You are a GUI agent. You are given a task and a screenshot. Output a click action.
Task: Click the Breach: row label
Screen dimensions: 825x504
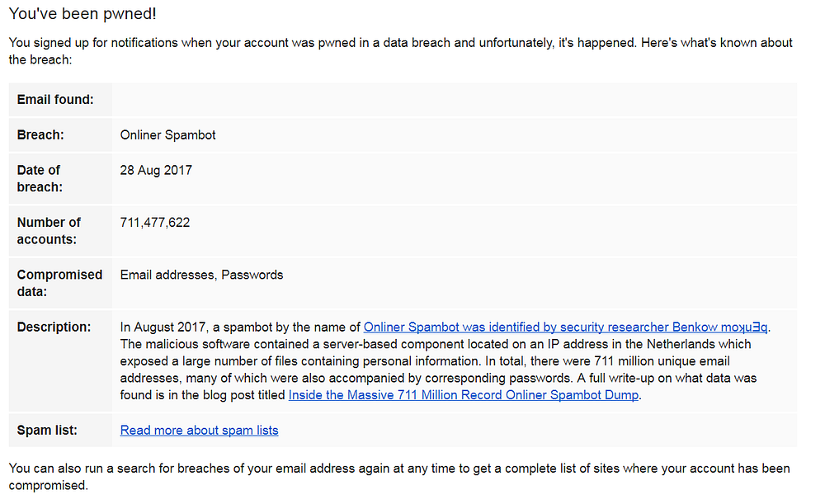40,135
